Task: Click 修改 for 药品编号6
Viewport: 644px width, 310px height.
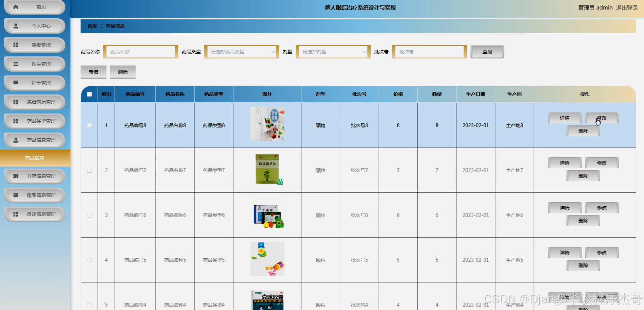Action: [602, 208]
